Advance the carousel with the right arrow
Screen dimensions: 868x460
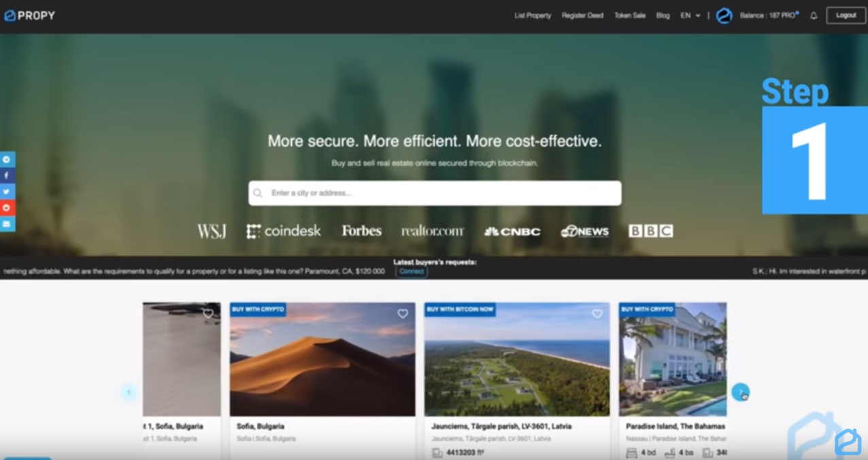(x=741, y=393)
